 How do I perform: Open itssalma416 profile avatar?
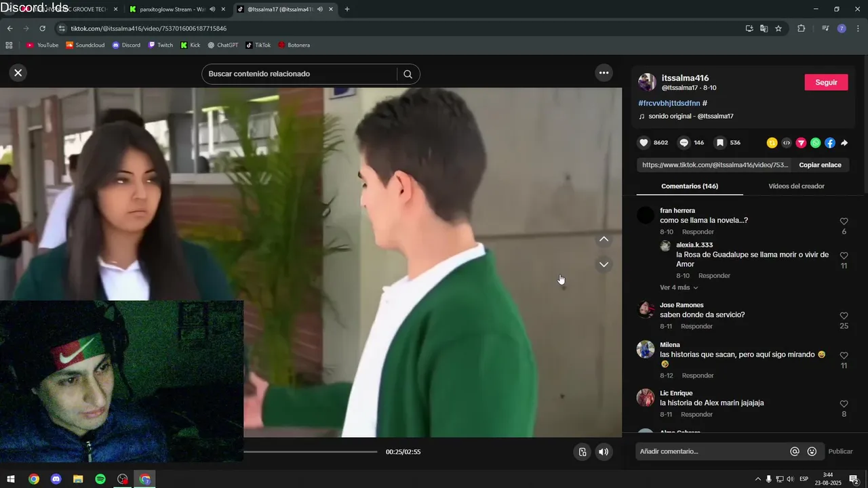pos(647,83)
